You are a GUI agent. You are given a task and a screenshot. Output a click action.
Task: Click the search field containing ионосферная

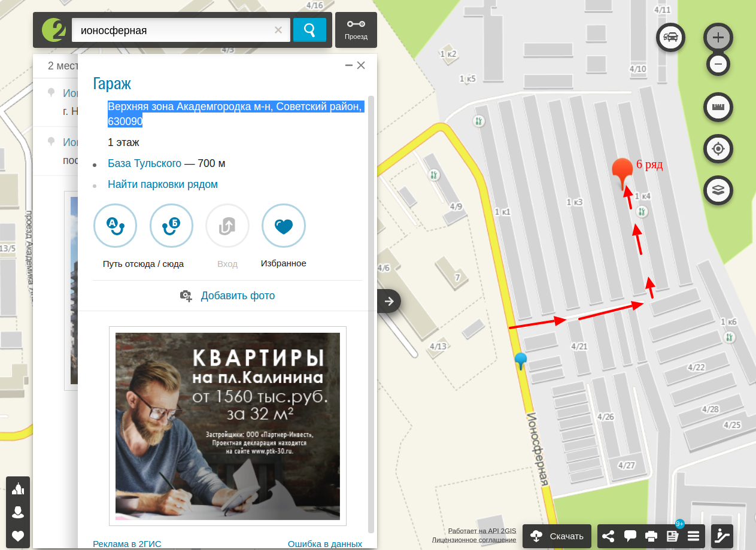click(x=174, y=30)
